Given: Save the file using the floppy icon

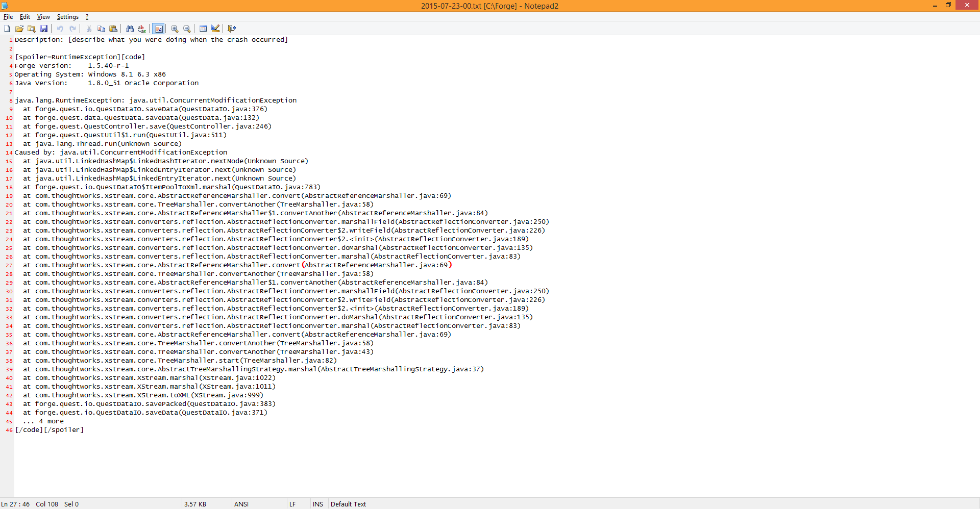Looking at the screenshot, I should pyautogui.click(x=44, y=29).
